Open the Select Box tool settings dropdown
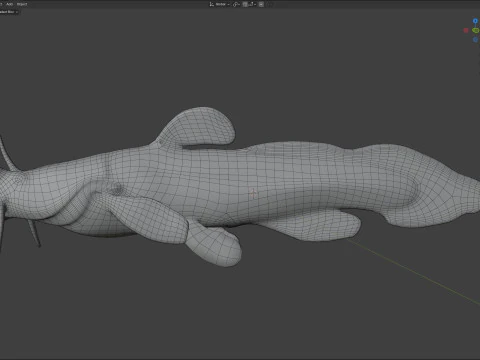 click(9, 12)
